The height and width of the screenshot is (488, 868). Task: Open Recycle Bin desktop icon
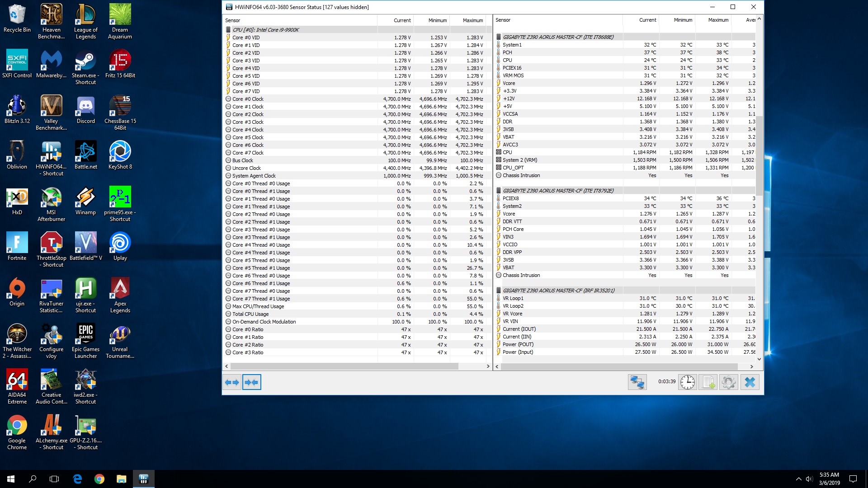point(17,19)
